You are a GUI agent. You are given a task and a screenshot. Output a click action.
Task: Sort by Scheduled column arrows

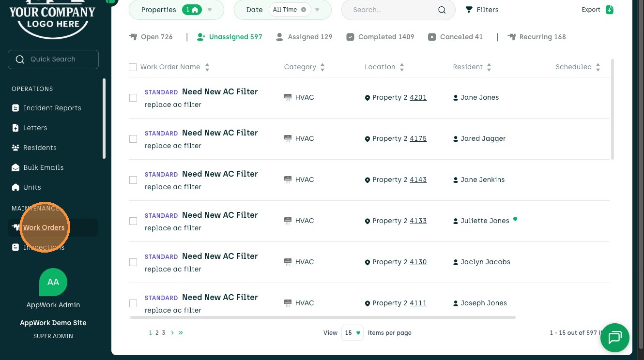tap(598, 67)
